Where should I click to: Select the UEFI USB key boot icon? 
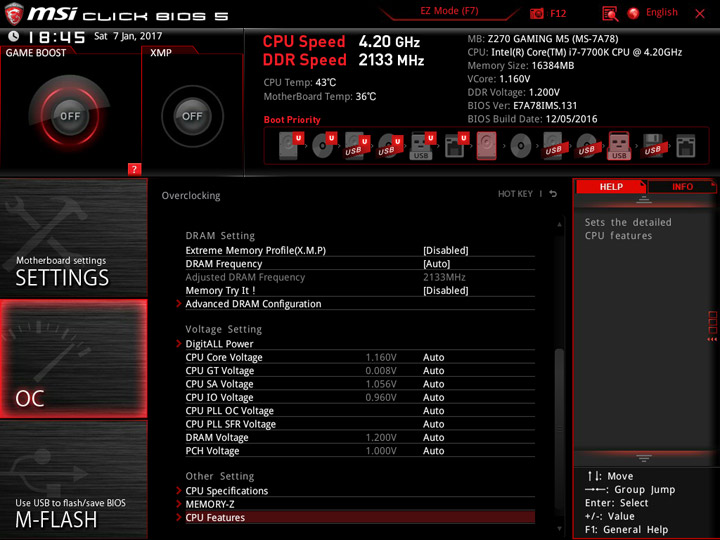pyautogui.click(x=423, y=146)
